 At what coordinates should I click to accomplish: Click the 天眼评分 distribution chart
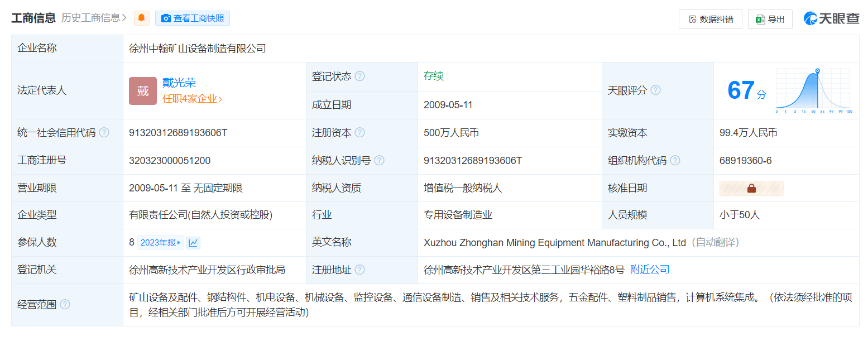pos(813,91)
